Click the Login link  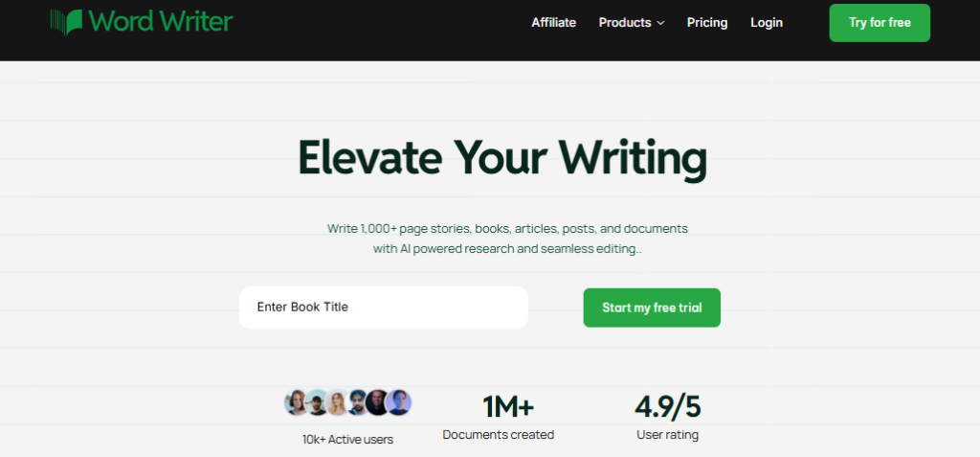[x=767, y=22]
